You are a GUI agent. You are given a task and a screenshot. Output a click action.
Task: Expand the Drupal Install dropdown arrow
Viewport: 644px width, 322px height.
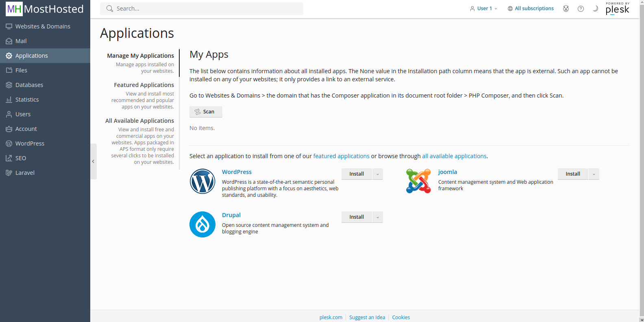click(378, 217)
